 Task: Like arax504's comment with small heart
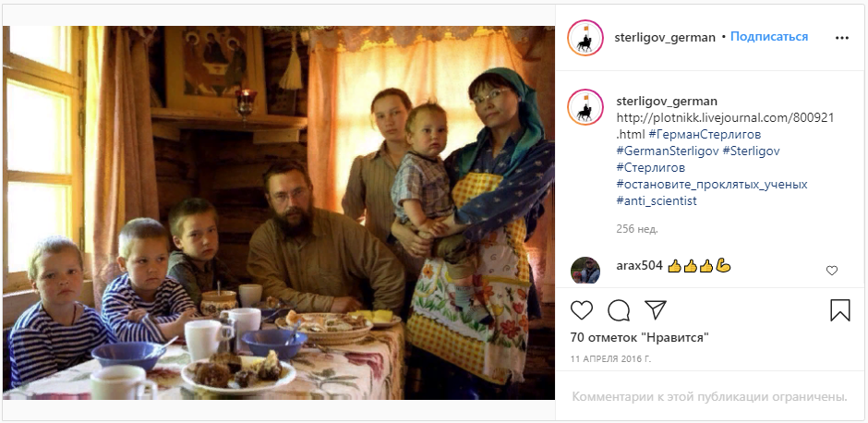pos(831,271)
